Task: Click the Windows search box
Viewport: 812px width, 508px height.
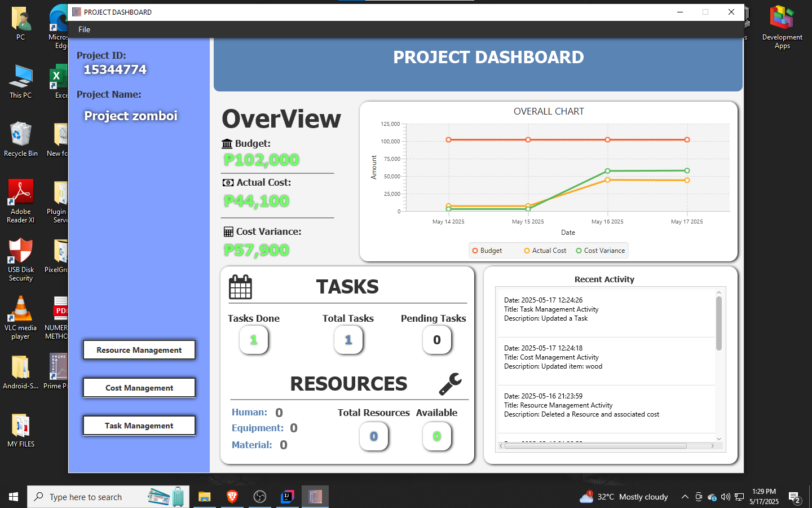Action: coord(108,497)
